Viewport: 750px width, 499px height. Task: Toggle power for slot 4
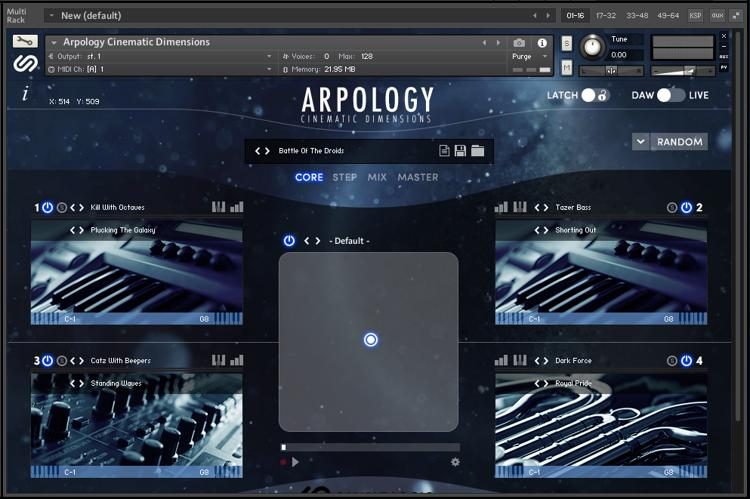(686, 361)
